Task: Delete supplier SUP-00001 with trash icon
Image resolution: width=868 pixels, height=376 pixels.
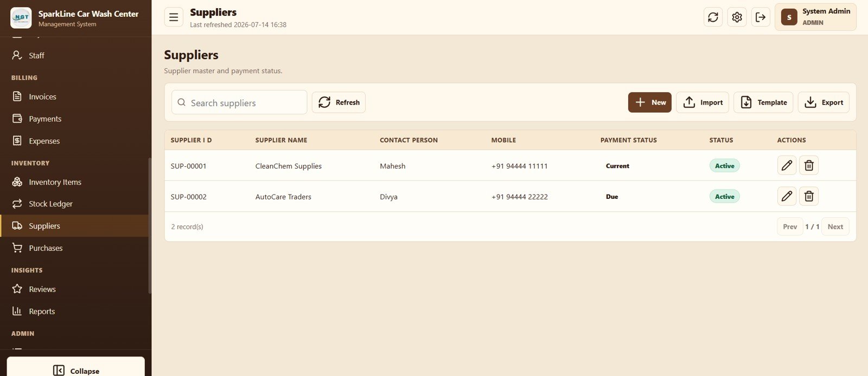Action: (x=809, y=165)
